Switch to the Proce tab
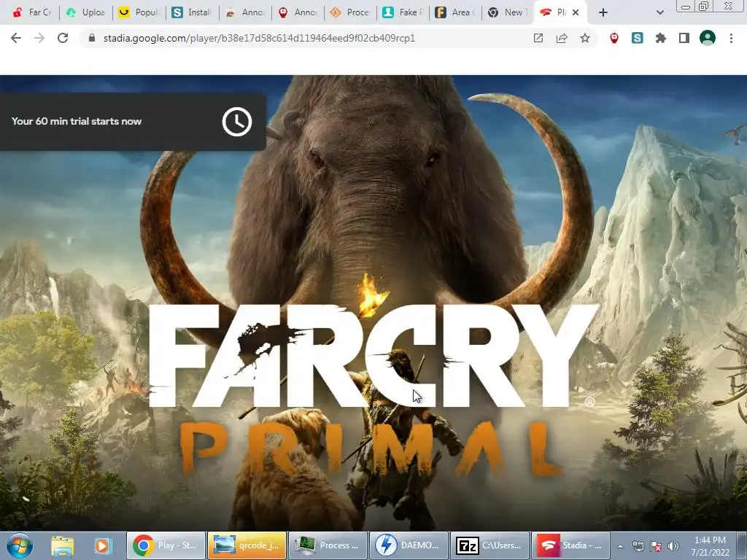The image size is (747, 560). (351, 12)
